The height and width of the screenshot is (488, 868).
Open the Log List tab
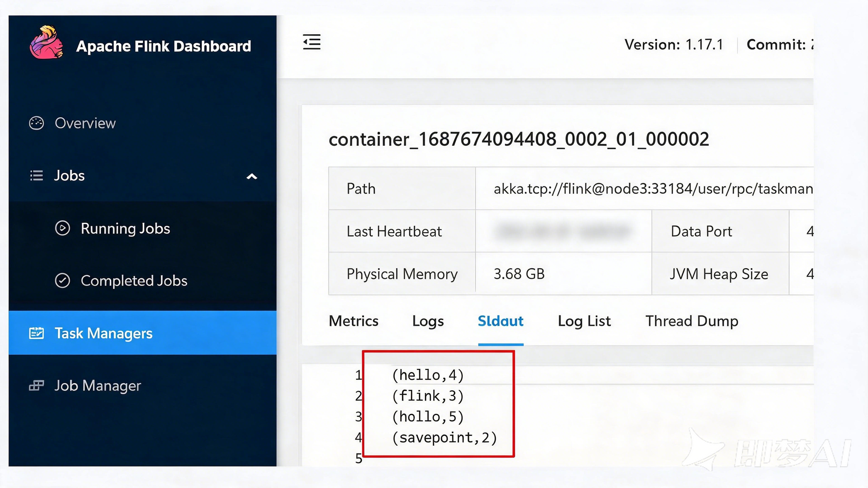coord(585,322)
